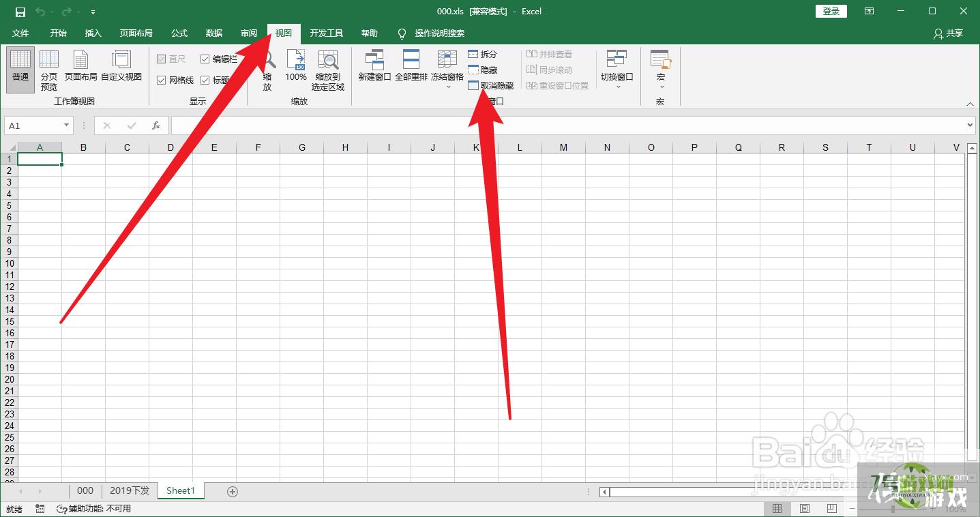Open the 开发工具 Developer tab
980x517 pixels.
(327, 33)
